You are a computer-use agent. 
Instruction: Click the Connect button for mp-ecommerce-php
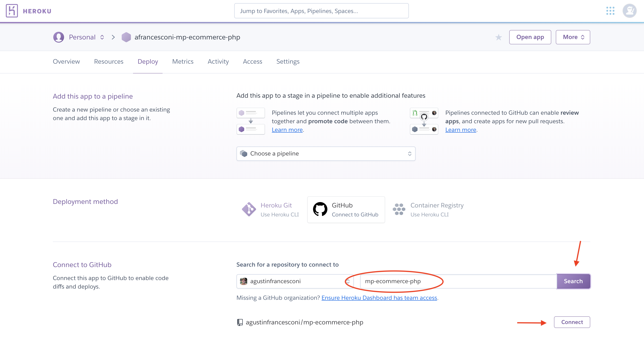572,322
